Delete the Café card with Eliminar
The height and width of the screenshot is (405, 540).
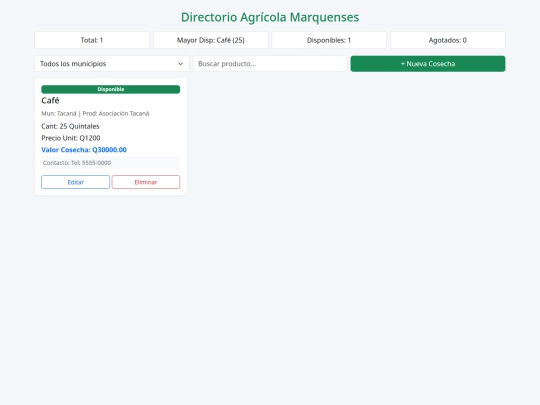pyautogui.click(x=146, y=182)
